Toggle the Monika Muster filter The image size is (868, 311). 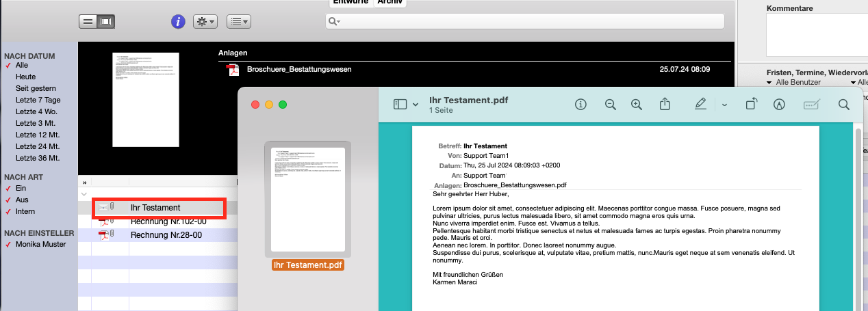click(39, 244)
